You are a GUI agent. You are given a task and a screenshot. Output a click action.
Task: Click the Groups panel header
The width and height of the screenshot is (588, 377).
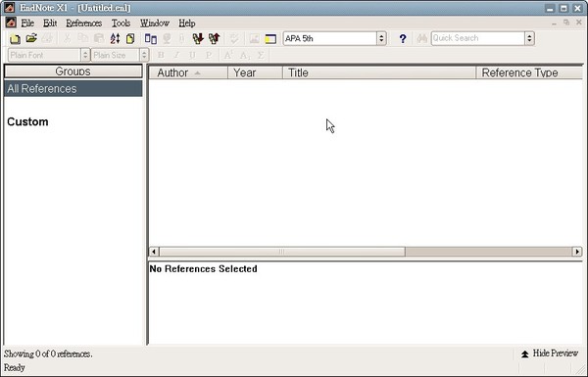tap(73, 71)
